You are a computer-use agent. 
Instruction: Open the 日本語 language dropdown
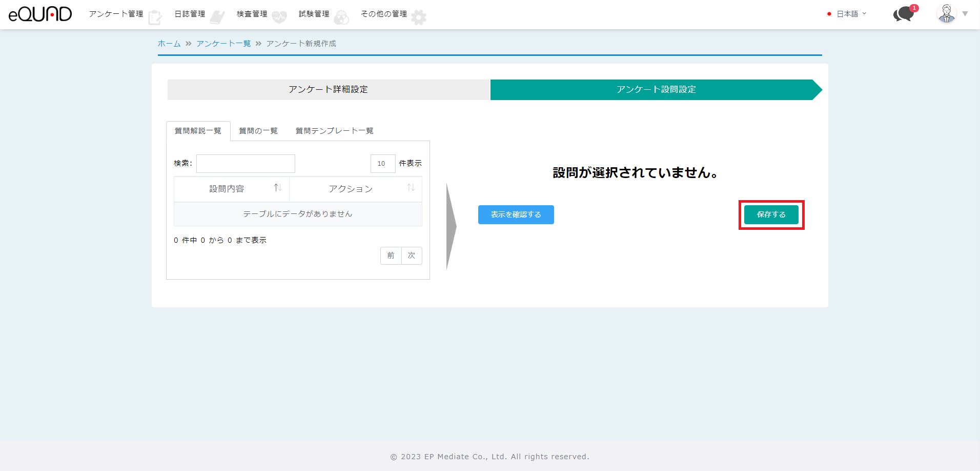coord(847,14)
